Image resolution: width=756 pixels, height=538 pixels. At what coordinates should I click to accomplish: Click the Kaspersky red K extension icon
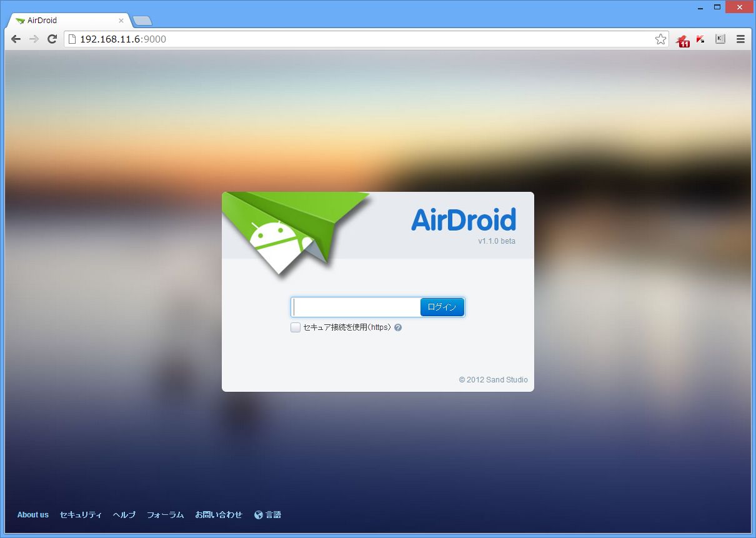point(701,39)
